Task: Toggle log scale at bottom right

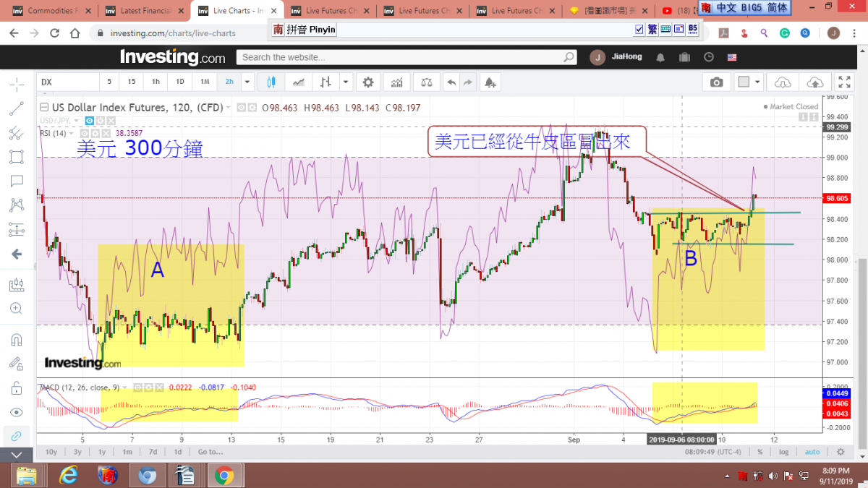Action: click(784, 452)
